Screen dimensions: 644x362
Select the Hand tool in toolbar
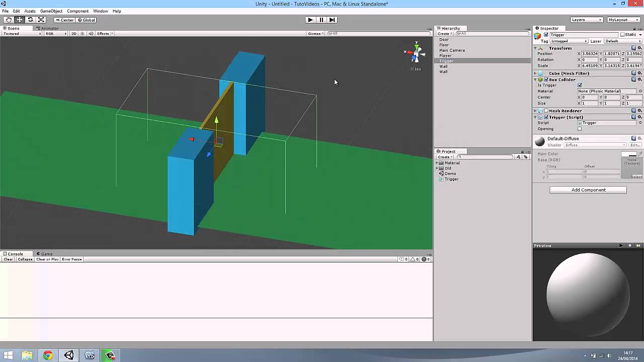[x=9, y=20]
